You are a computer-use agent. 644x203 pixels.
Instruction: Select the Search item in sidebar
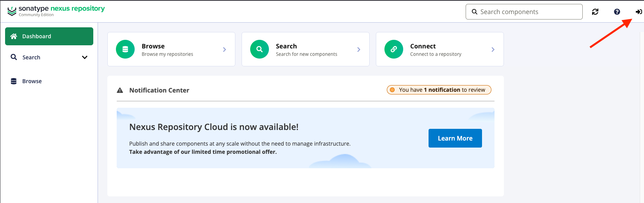[49, 57]
